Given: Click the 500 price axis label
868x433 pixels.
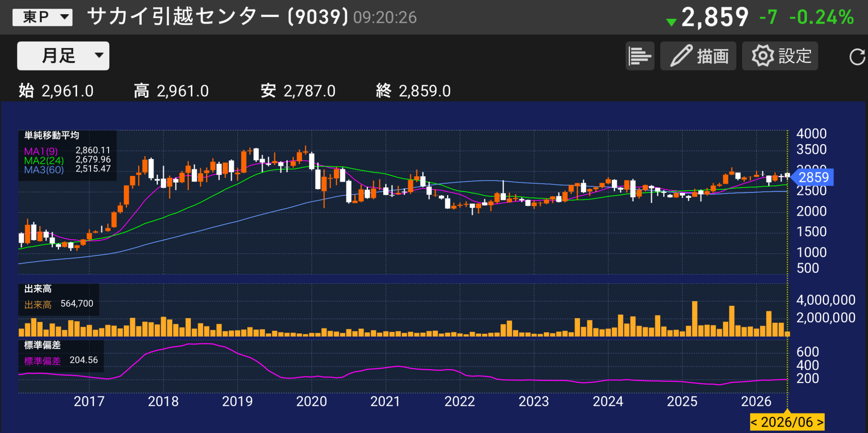Looking at the screenshot, I should (x=807, y=268).
